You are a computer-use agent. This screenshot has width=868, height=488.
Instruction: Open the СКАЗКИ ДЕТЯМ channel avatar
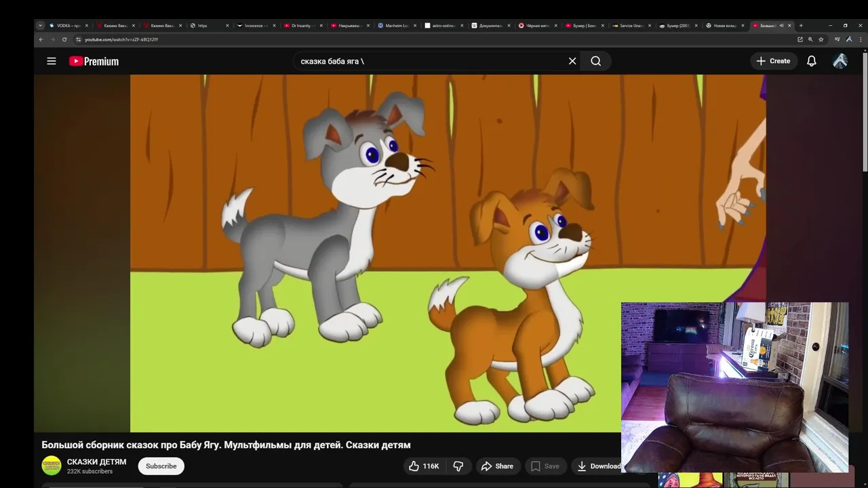click(52, 466)
